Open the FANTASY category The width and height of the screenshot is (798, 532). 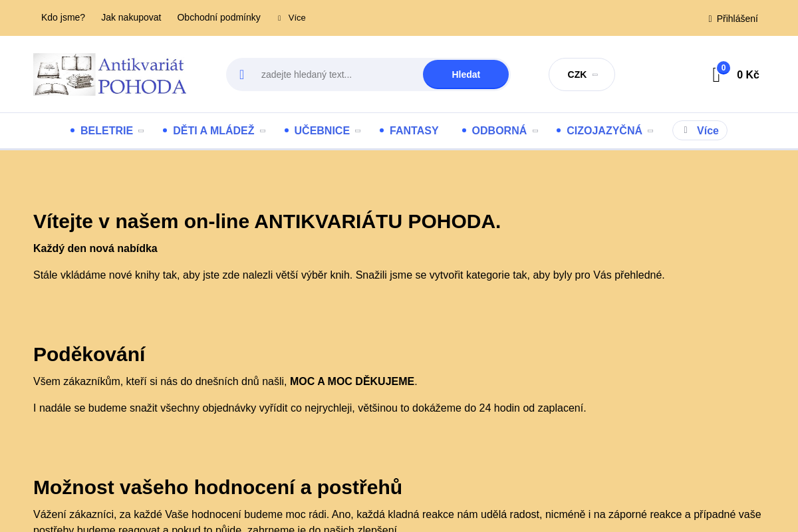pyautogui.click(x=414, y=130)
